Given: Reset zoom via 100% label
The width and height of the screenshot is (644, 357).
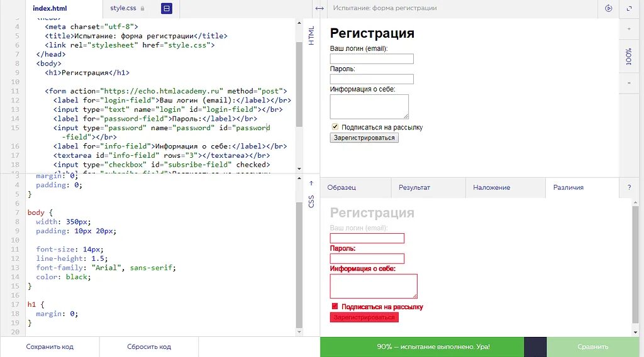Looking at the screenshot, I should click(629, 57).
